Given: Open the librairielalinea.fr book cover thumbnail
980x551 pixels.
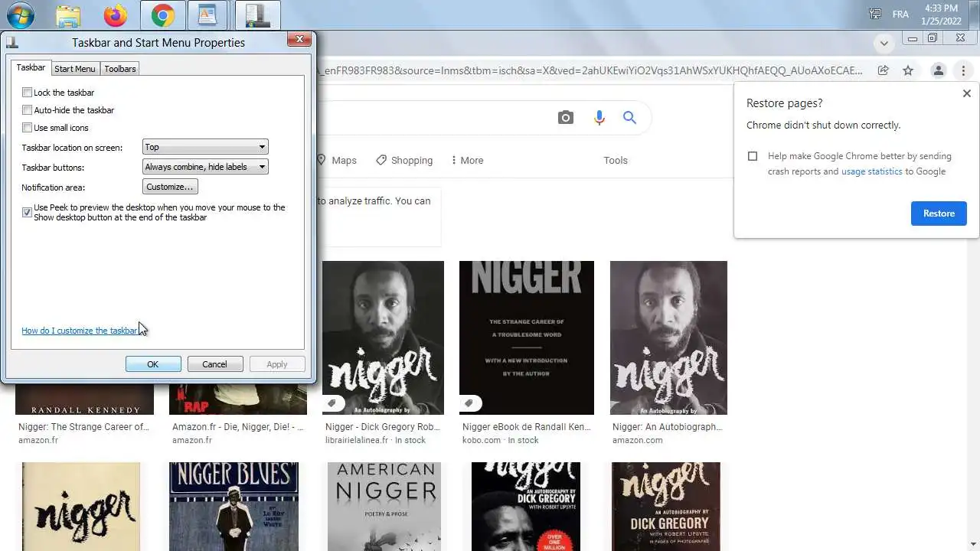Looking at the screenshot, I should click(x=383, y=337).
